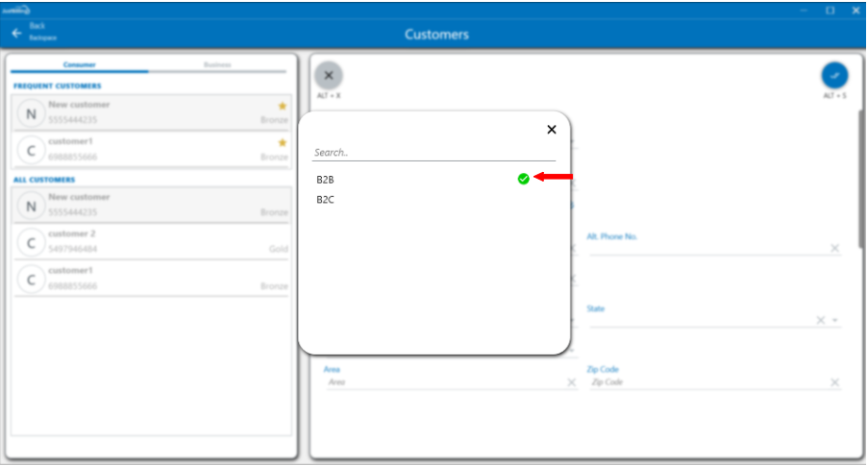Click the Search field in popup

[433, 153]
